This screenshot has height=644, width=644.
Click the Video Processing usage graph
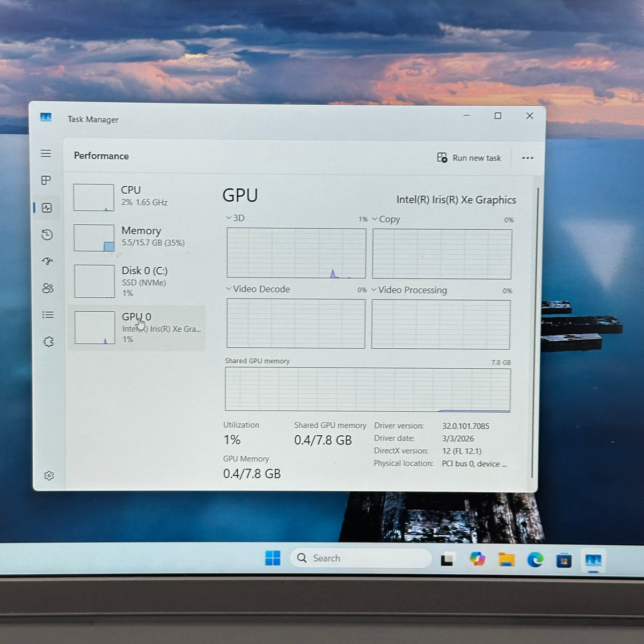(x=441, y=324)
